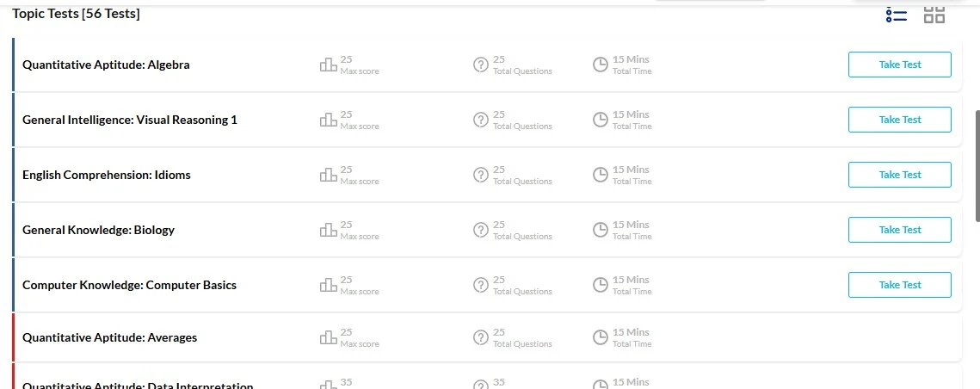Click bar-chart icon for Idioms test

tap(328, 175)
